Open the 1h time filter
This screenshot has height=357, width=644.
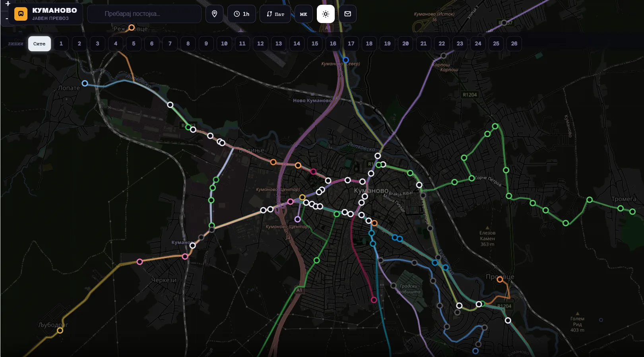click(242, 14)
